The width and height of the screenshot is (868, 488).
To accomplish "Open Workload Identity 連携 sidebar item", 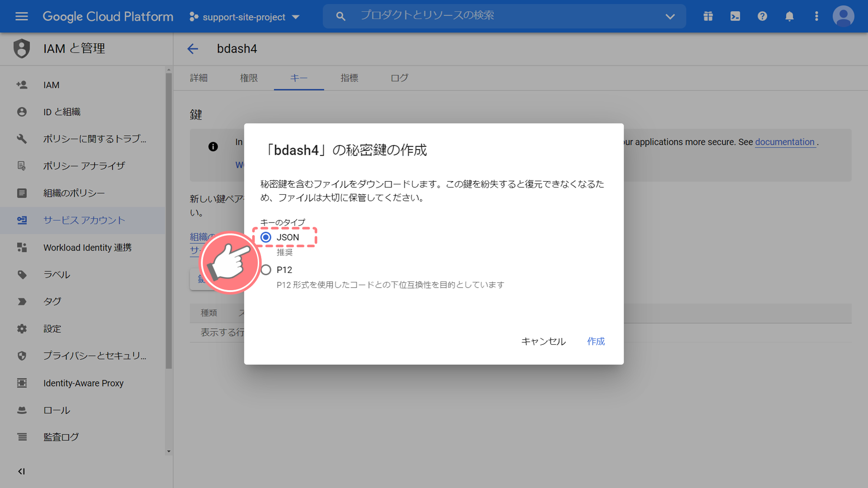I will click(82, 247).
